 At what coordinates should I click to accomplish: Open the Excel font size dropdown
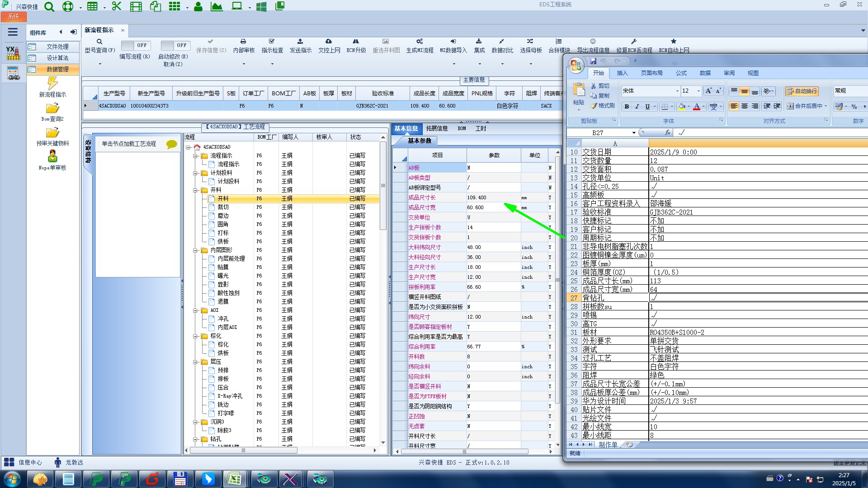[698, 91]
